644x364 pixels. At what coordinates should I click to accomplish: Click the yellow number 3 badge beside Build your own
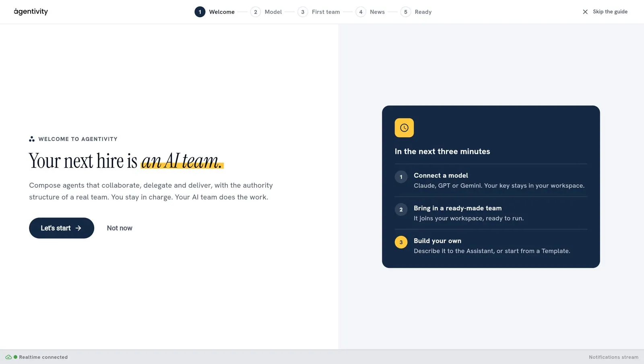pyautogui.click(x=401, y=242)
